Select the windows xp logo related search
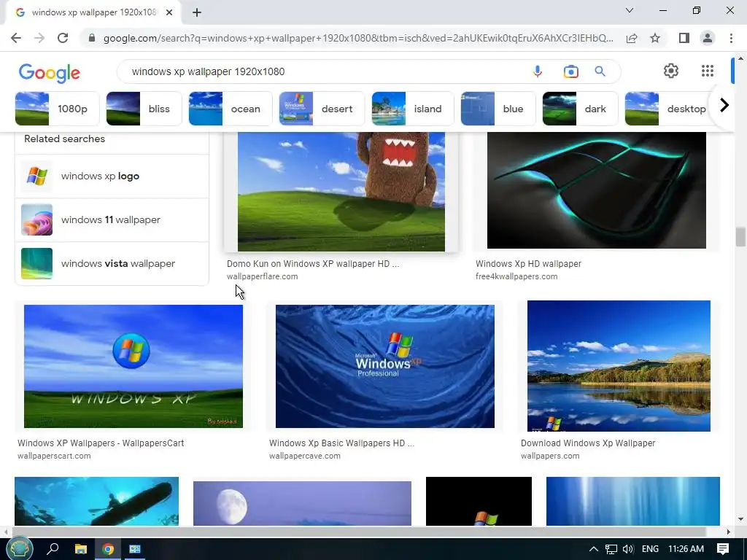The image size is (747, 560). [x=112, y=176]
